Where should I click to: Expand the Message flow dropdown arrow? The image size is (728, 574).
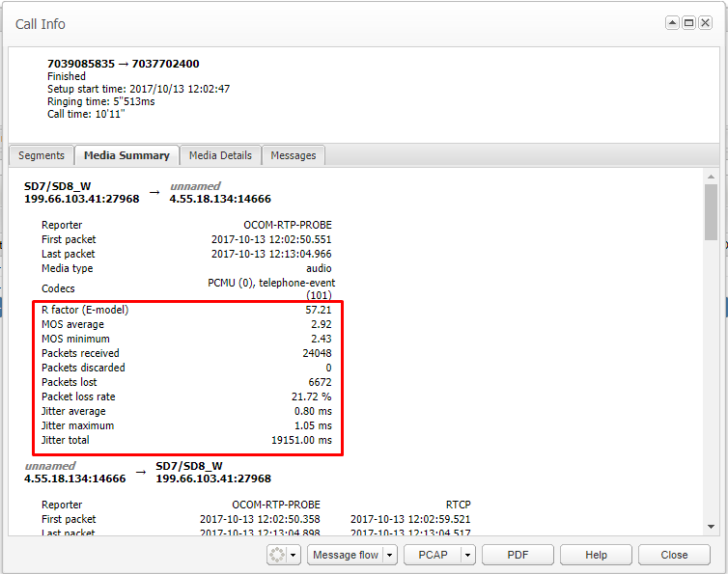coord(390,555)
